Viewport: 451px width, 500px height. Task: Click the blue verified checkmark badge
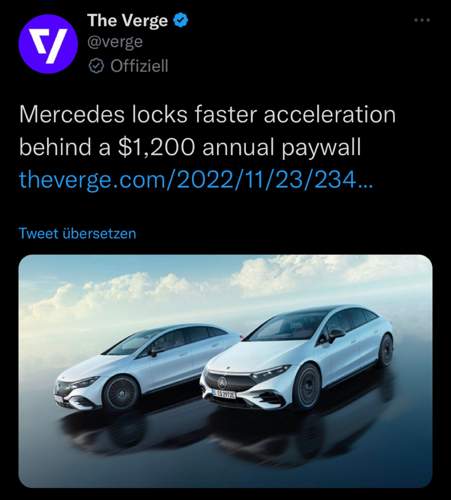coord(181,21)
